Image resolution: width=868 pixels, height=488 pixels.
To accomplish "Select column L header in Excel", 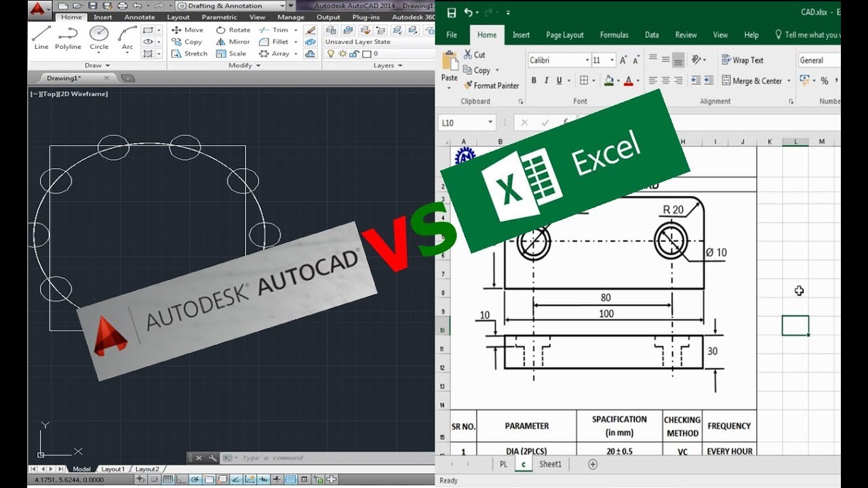I will pos(795,142).
